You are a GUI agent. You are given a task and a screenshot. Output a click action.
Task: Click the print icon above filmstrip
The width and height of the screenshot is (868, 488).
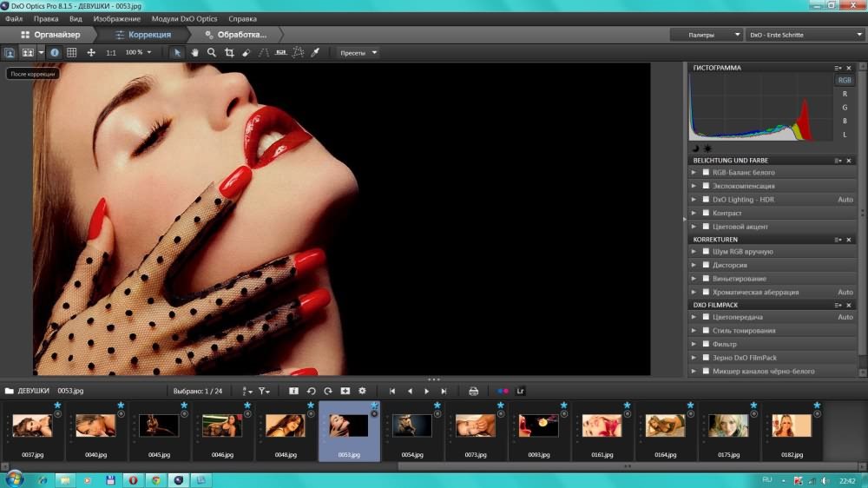(x=474, y=391)
